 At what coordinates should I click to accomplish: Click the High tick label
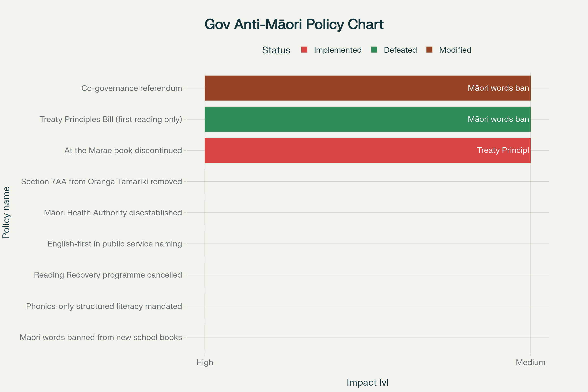(205, 362)
